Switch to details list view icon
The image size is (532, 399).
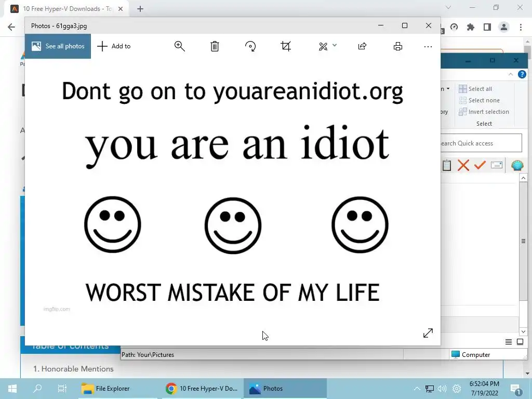click(x=509, y=342)
